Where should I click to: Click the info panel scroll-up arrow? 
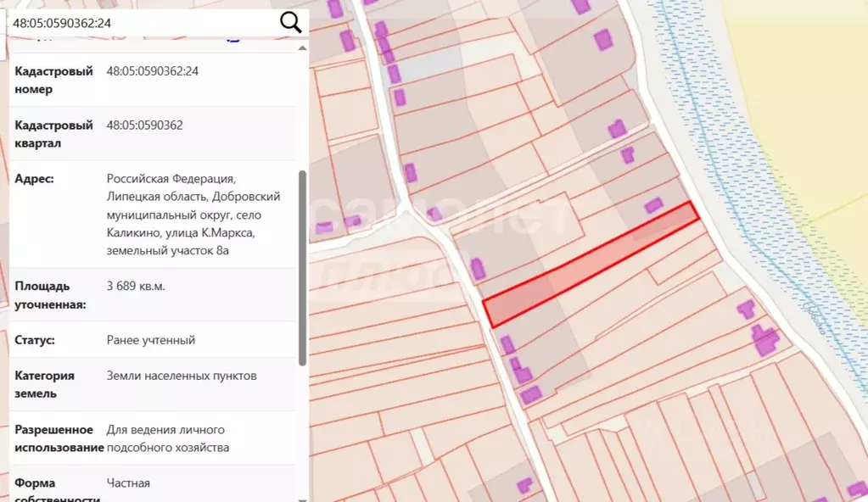[x=302, y=48]
